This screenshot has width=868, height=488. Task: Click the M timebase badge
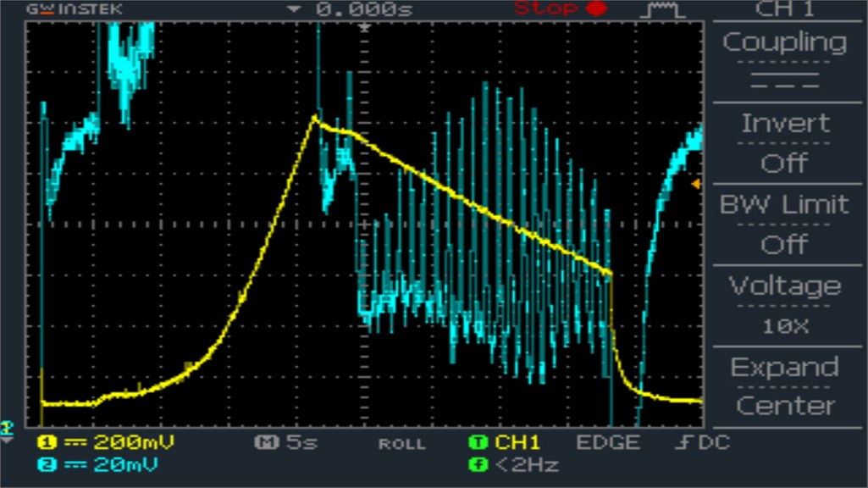coord(267,442)
